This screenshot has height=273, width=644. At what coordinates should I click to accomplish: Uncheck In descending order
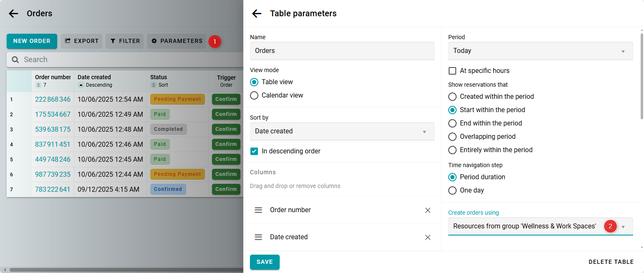(254, 151)
